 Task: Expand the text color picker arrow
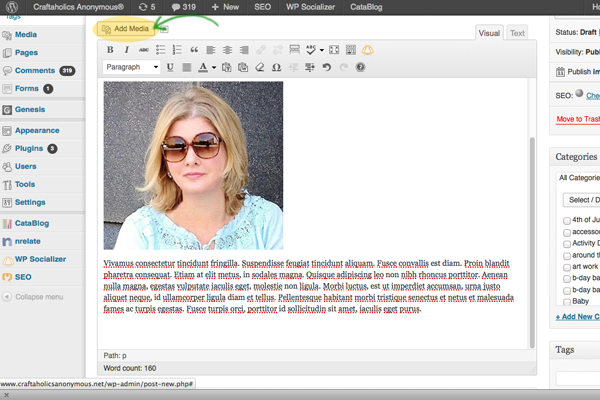[214, 68]
